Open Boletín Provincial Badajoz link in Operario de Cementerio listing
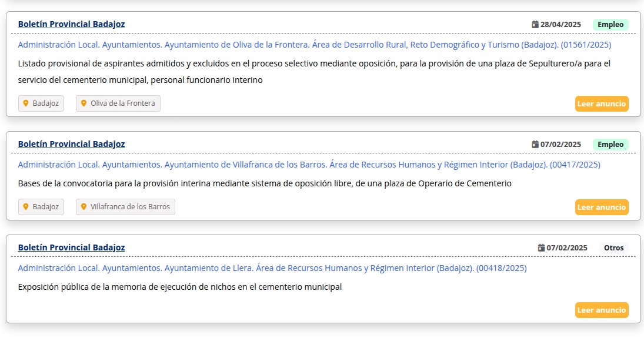This screenshot has height=338, width=644. pos(72,144)
